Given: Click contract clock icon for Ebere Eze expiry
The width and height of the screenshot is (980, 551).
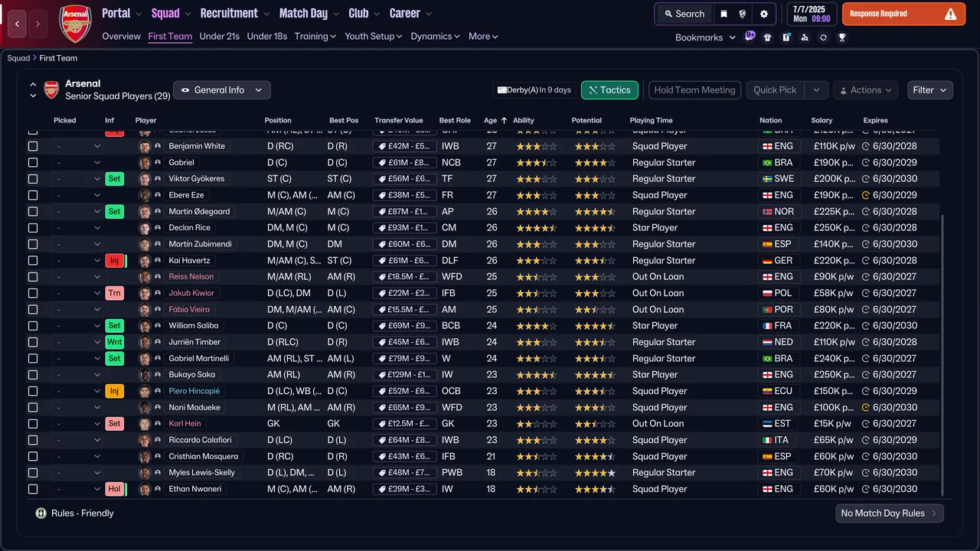Looking at the screenshot, I should coord(866,195).
